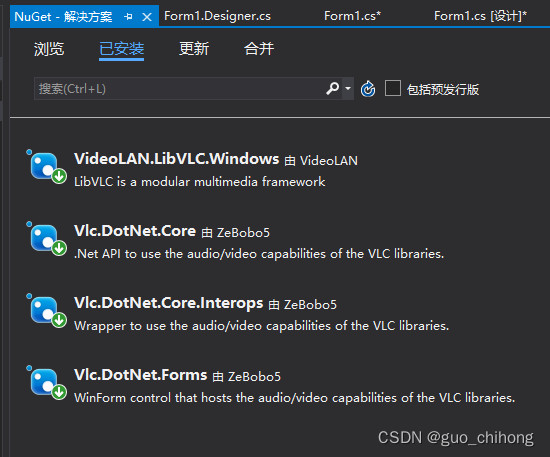Screen dimensions: 550x457
Task: Expand the search options dropdown arrow
Action: [x=348, y=88]
